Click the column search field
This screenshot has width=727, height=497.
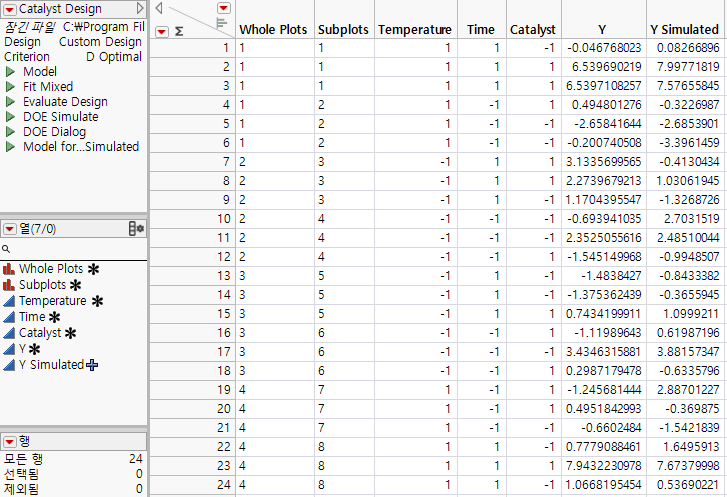(74, 249)
